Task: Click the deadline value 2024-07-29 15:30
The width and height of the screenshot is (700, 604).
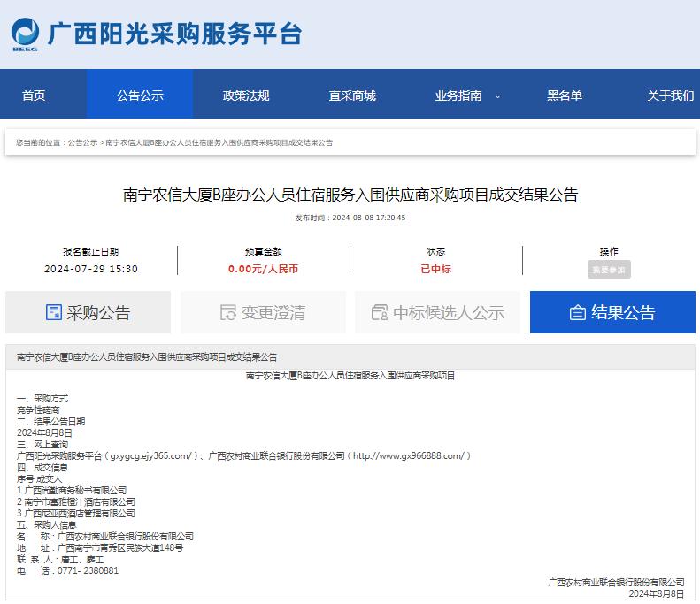Action: 91,269
